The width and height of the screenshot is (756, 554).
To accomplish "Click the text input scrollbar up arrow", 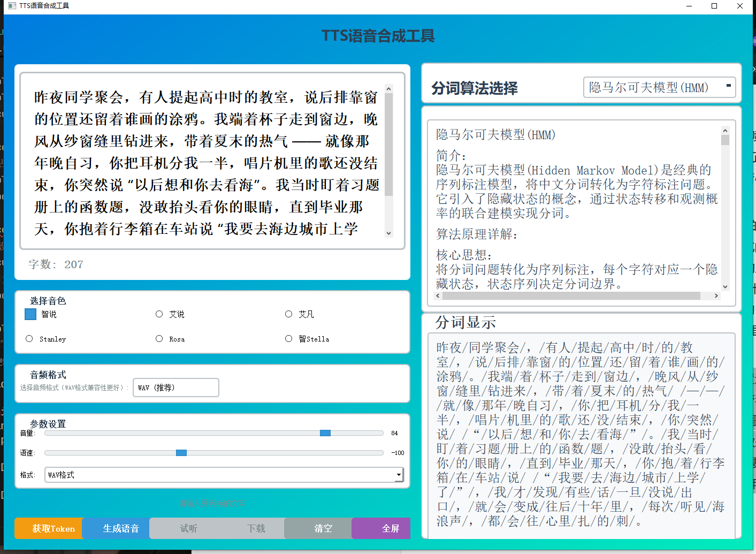I will 389,88.
